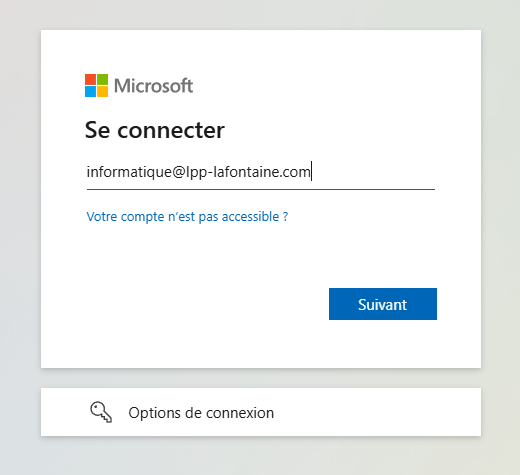Focus the email address input field
The image size is (520, 475).
pyautogui.click(x=261, y=172)
